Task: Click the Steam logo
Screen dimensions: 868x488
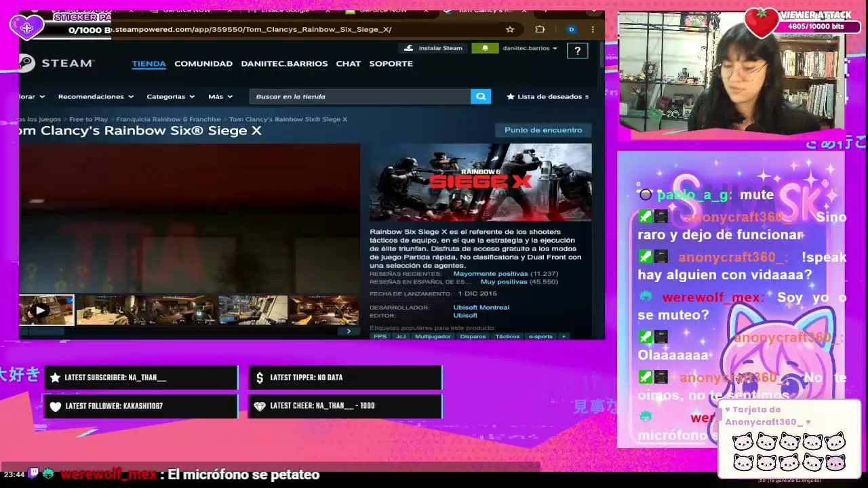Action: click(x=57, y=63)
